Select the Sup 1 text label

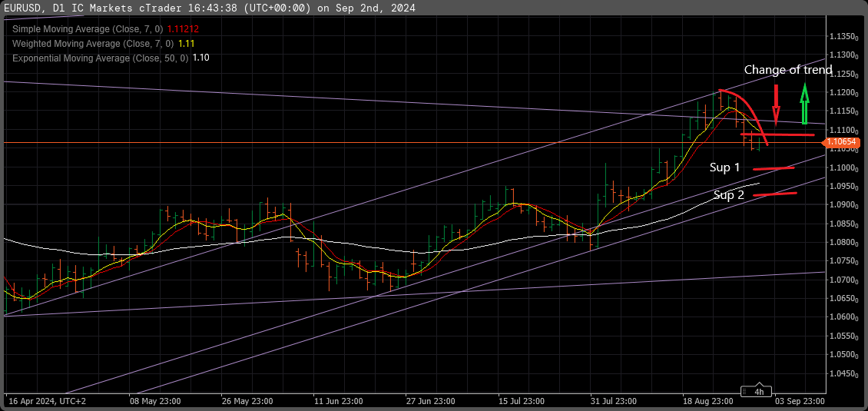725,167
